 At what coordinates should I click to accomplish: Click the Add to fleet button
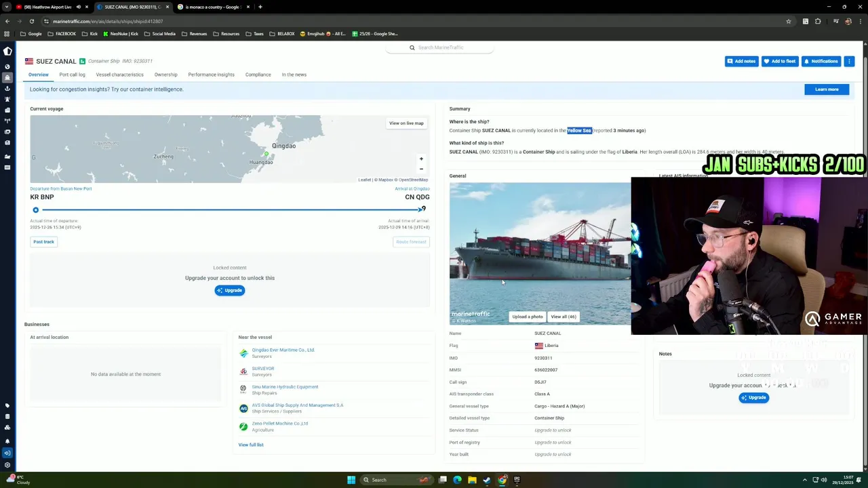pyautogui.click(x=780, y=61)
